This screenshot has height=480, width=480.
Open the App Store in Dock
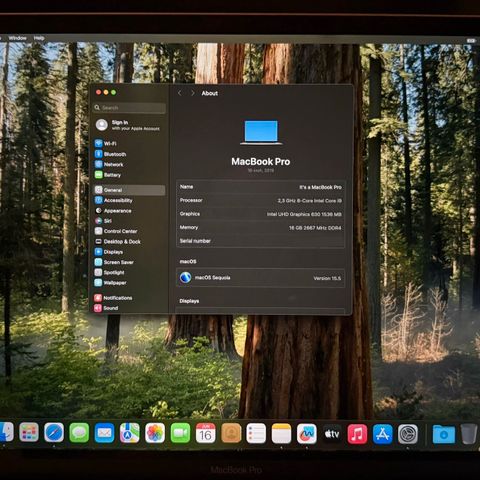[x=382, y=433]
